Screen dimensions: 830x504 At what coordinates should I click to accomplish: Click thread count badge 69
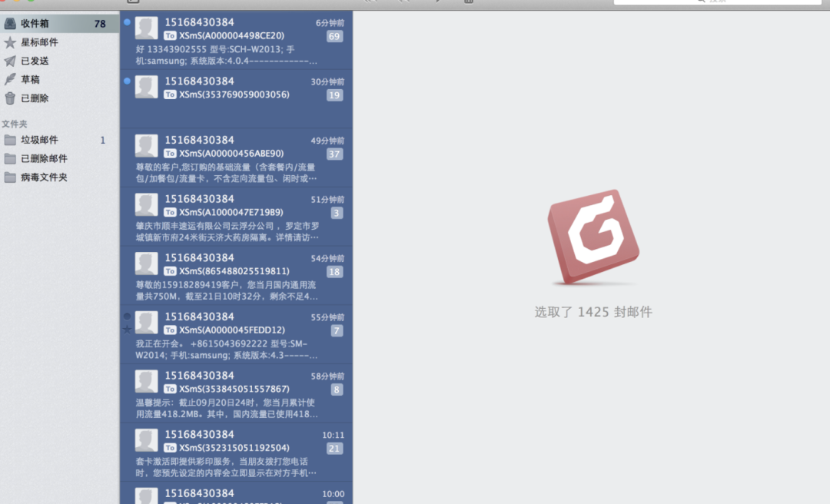334,37
